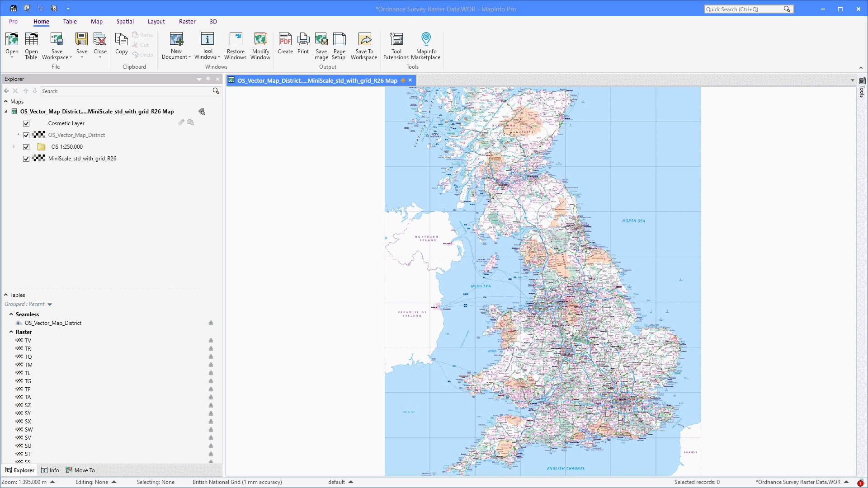Click the Cosmetic Layer selectable icon
868x488 pixels.
point(191,122)
